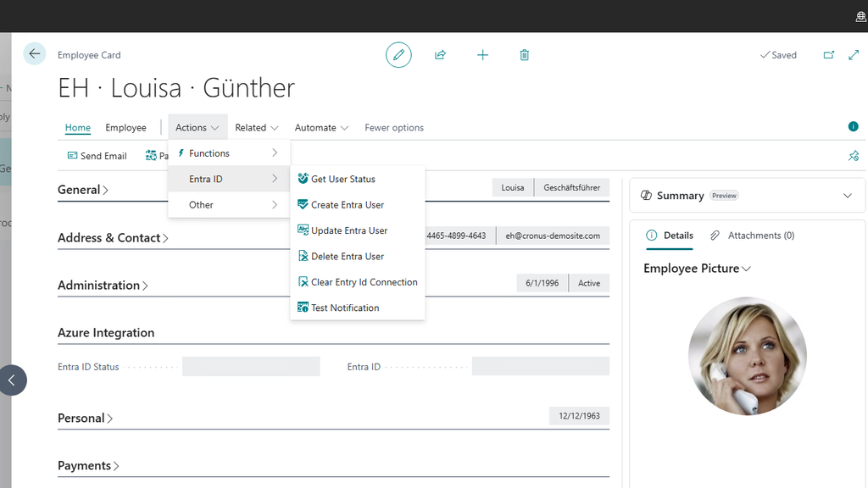Screen dimensions: 868x488
Task: Click the Attachments paperclip icon
Action: click(x=715, y=236)
